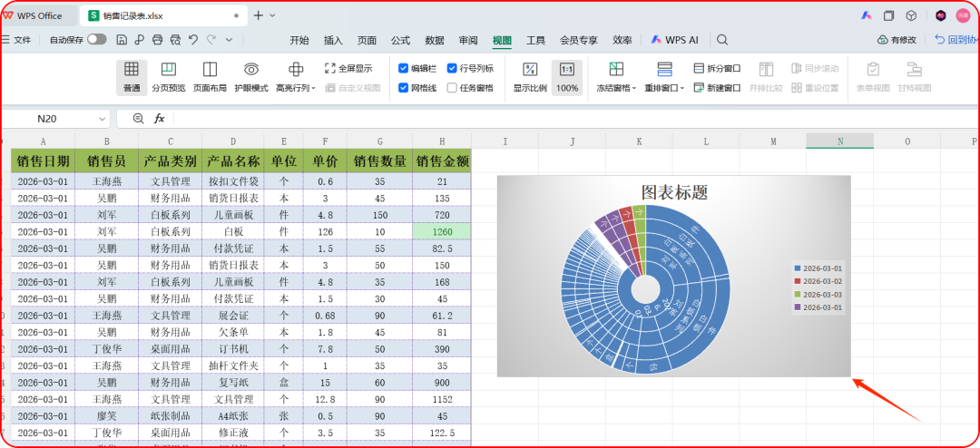The width and height of the screenshot is (980, 448).
Task: Switch to the 公式 ribbon tab
Action: pos(401,40)
